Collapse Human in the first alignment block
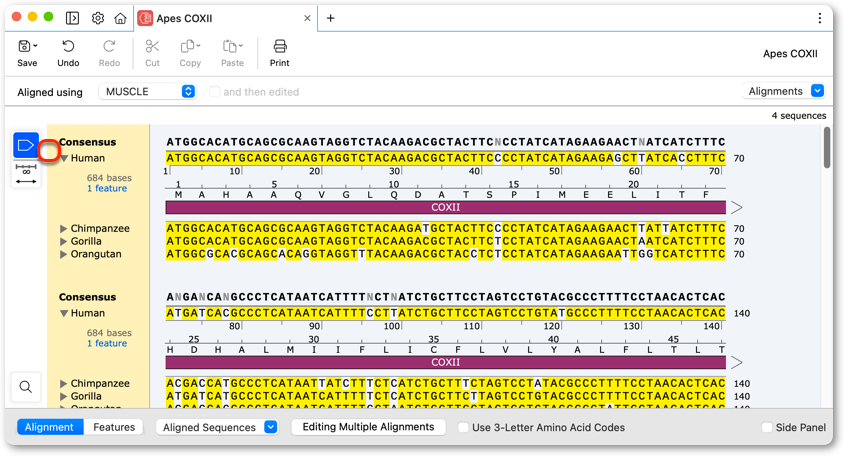Image resolution: width=844 pixels, height=456 pixels. tap(64, 158)
